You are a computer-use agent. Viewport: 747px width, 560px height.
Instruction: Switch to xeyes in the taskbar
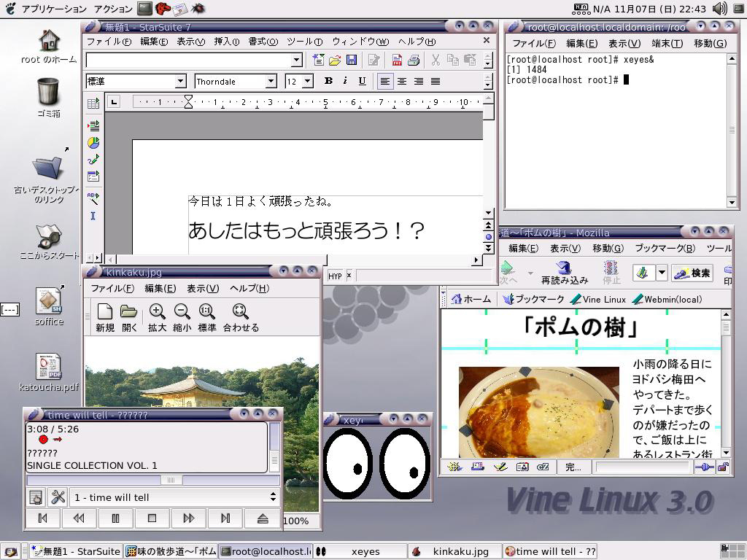(360, 551)
